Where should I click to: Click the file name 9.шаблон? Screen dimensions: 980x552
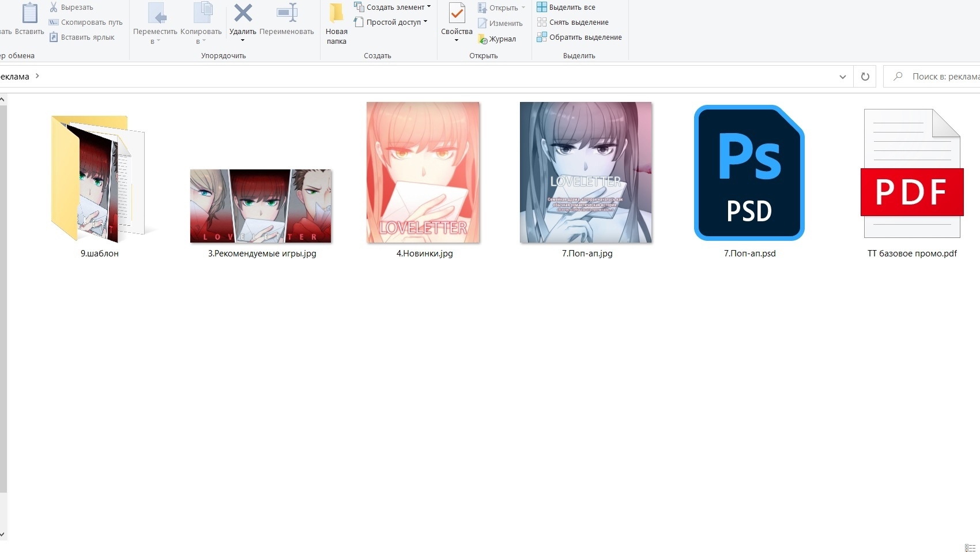100,254
